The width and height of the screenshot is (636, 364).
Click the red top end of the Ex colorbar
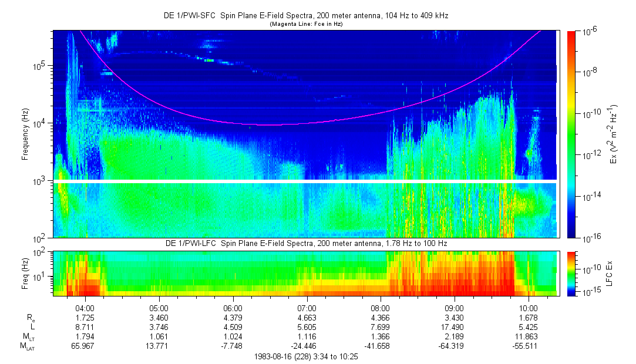click(571, 34)
